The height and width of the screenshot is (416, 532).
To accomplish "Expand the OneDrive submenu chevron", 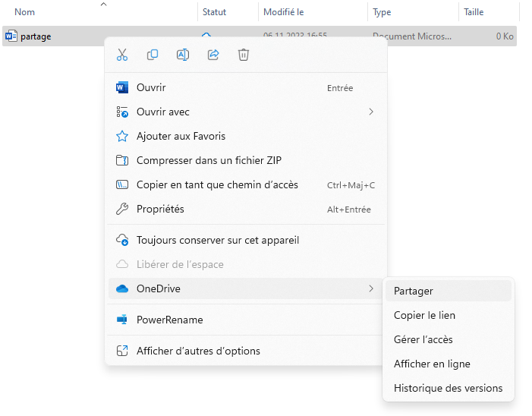I will [x=371, y=288].
